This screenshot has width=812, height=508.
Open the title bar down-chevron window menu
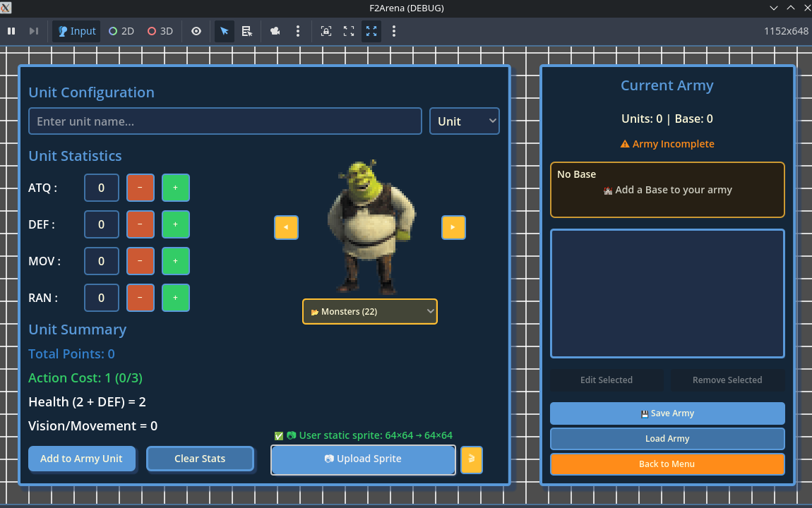tap(774, 8)
